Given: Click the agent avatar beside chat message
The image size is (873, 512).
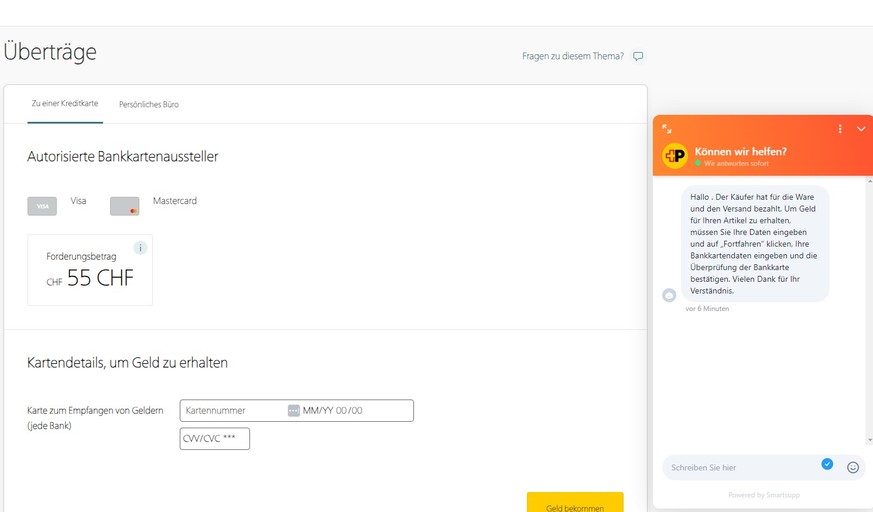Looking at the screenshot, I should (669, 295).
